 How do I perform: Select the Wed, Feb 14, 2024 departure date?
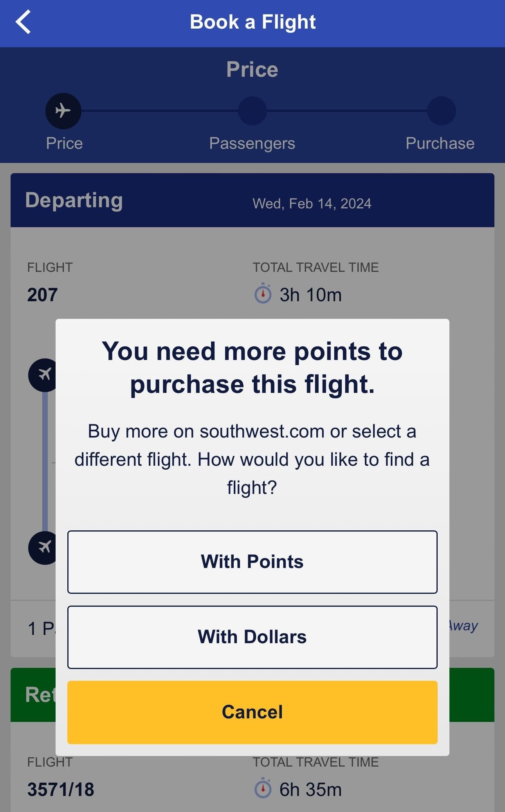click(311, 203)
